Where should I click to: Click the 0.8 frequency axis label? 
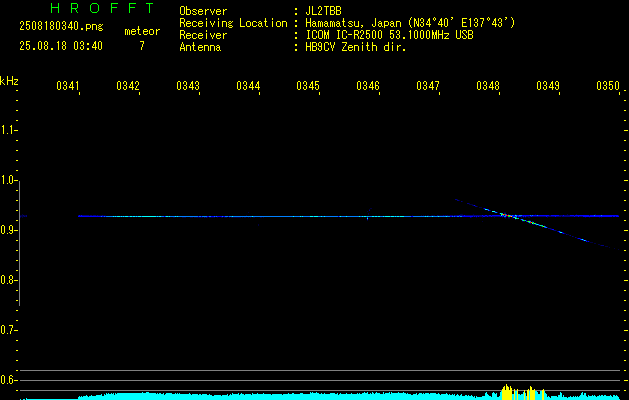coord(8,280)
